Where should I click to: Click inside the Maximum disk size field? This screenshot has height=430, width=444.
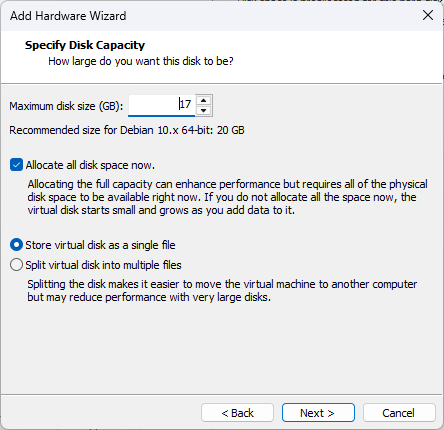pyautogui.click(x=162, y=105)
